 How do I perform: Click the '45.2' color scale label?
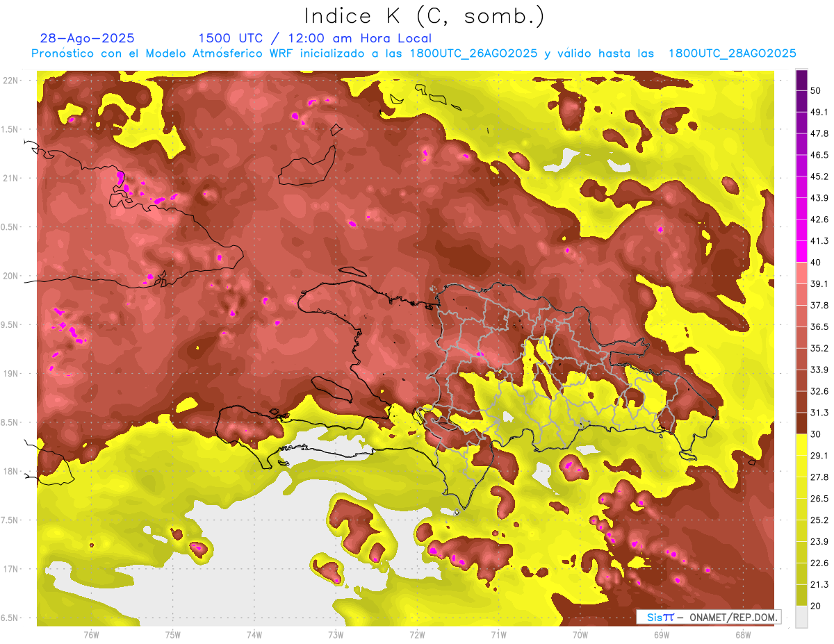(820, 176)
